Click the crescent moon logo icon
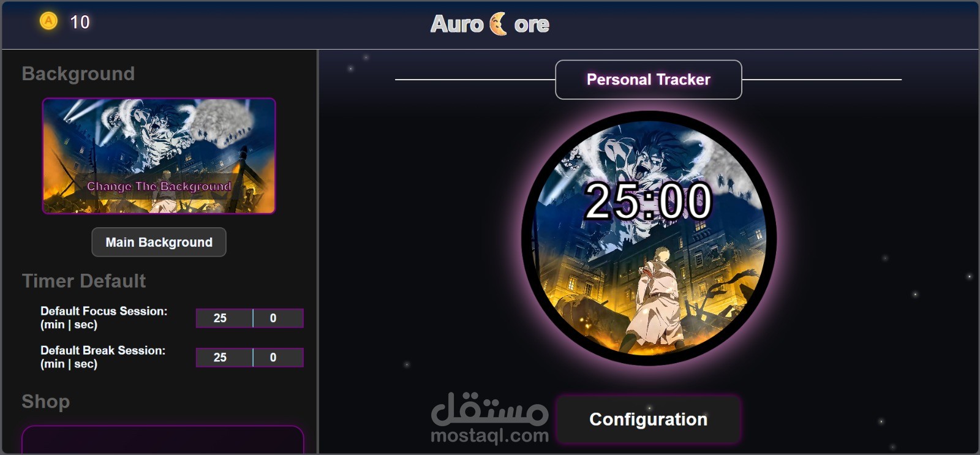The image size is (980, 455). click(498, 24)
